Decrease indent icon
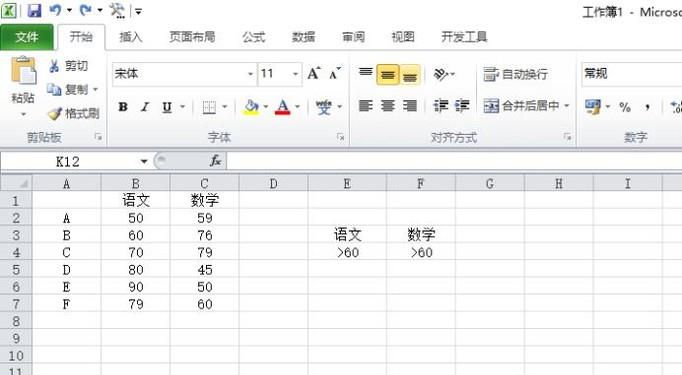Screen dimensions: 682x375 point(440,106)
